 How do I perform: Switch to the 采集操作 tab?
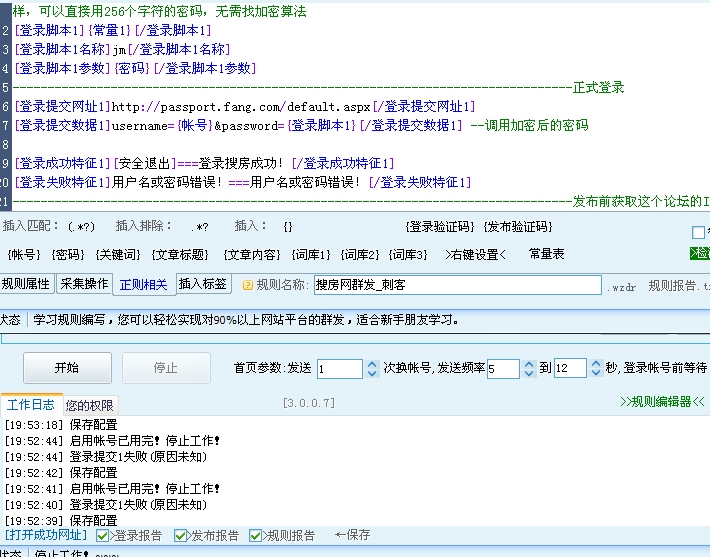[84, 284]
